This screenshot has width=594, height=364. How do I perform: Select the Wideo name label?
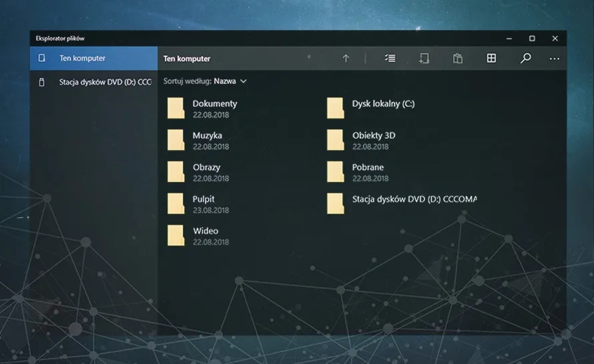(x=206, y=231)
